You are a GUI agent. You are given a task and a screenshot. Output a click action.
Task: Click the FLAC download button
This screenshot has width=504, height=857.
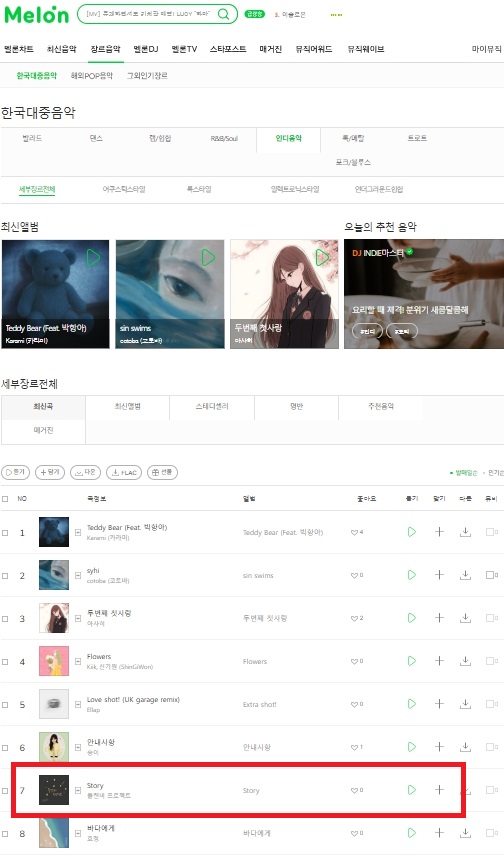pos(124,472)
